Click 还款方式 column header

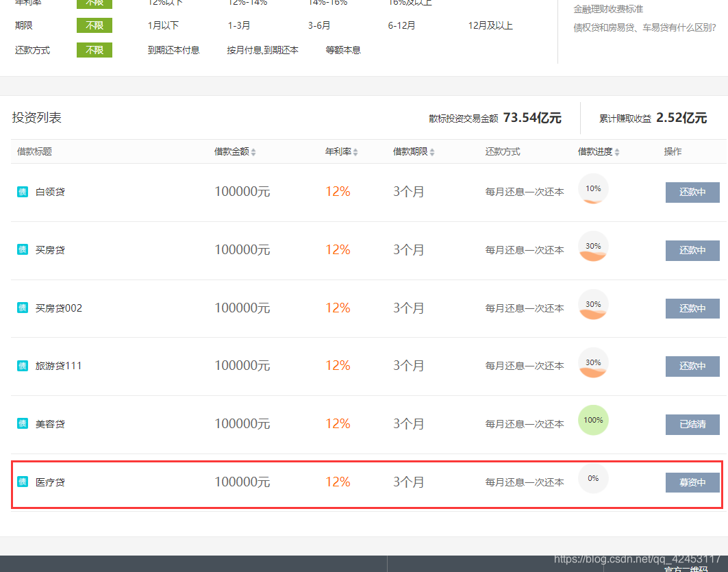[x=503, y=152]
